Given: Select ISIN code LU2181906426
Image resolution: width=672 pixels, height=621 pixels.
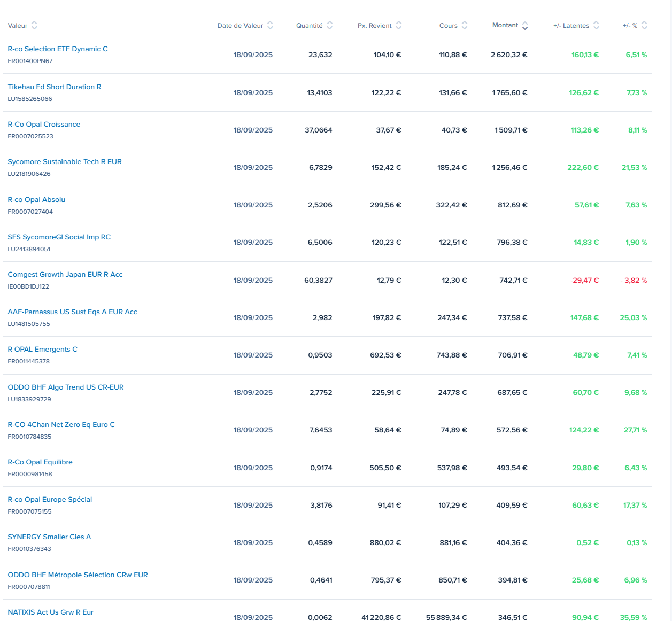Looking at the screenshot, I should [29, 174].
